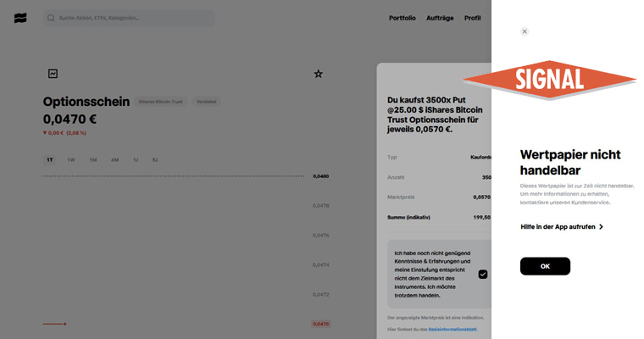Click the chart view icon above Optionsschein
644x339 pixels.
53,74
